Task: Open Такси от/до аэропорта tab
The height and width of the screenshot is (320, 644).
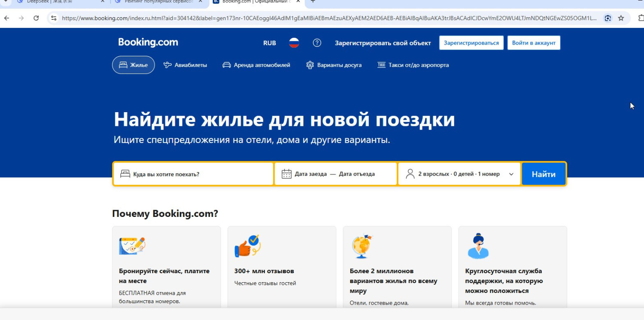Action: tap(413, 65)
